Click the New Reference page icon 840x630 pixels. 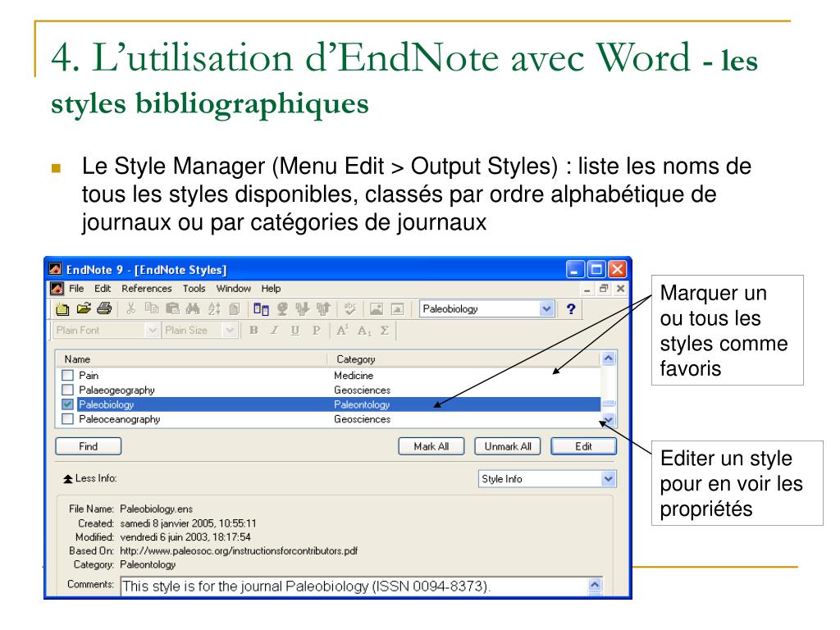point(234,309)
